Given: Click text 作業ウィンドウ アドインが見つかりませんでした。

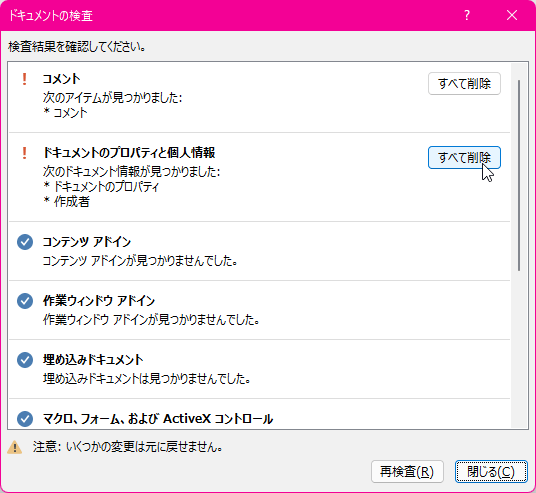Looking at the screenshot, I should (x=151, y=320).
